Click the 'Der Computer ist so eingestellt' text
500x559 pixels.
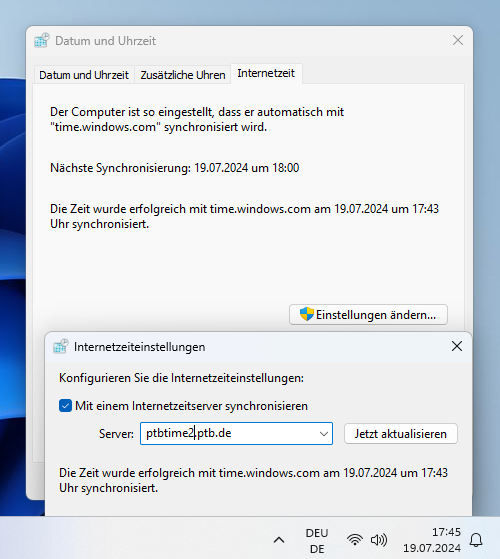point(197,119)
